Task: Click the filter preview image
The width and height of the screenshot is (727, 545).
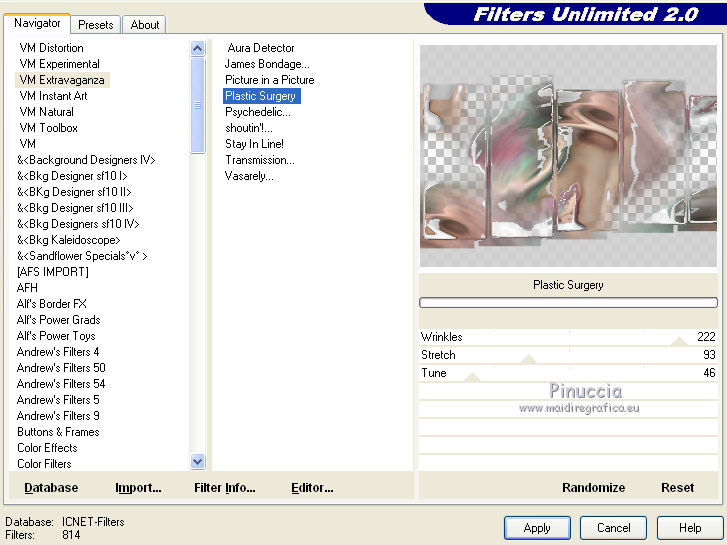Action: point(568,156)
